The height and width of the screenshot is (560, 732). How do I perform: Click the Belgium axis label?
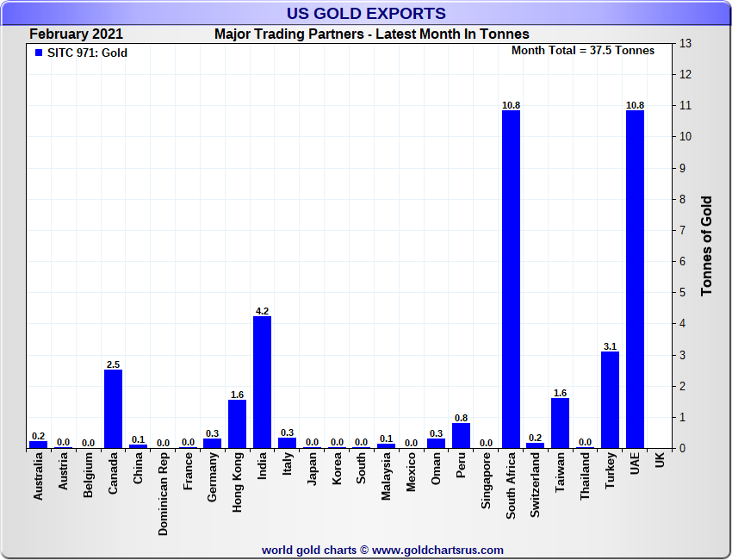point(88,475)
